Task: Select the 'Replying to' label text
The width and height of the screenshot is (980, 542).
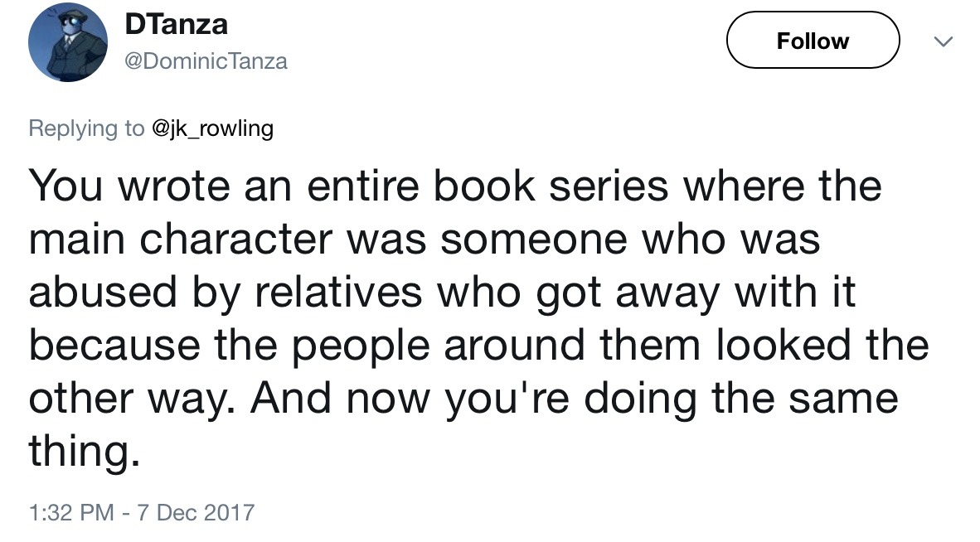Action: (x=86, y=128)
